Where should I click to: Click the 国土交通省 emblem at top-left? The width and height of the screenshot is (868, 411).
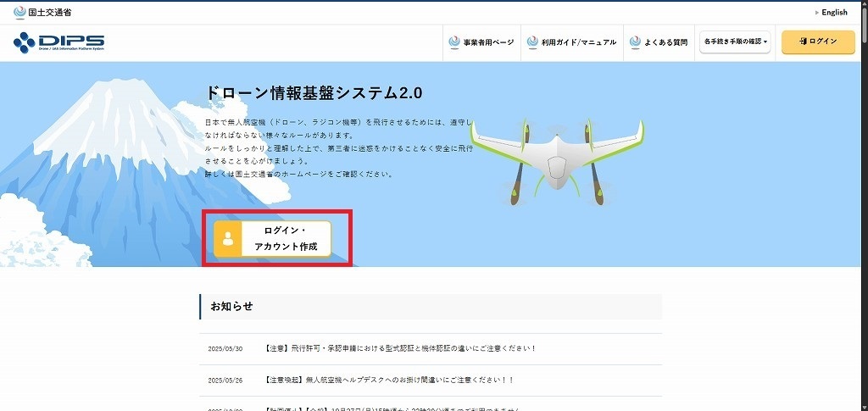(x=20, y=12)
